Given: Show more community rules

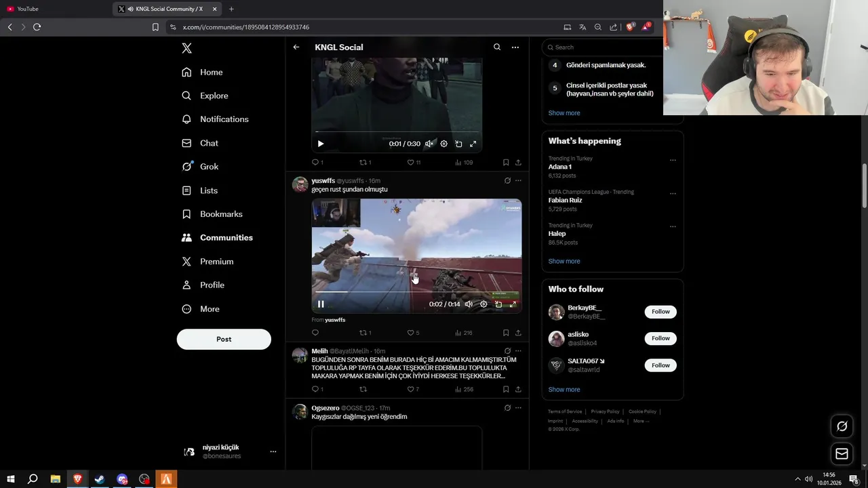Looking at the screenshot, I should click(x=564, y=113).
